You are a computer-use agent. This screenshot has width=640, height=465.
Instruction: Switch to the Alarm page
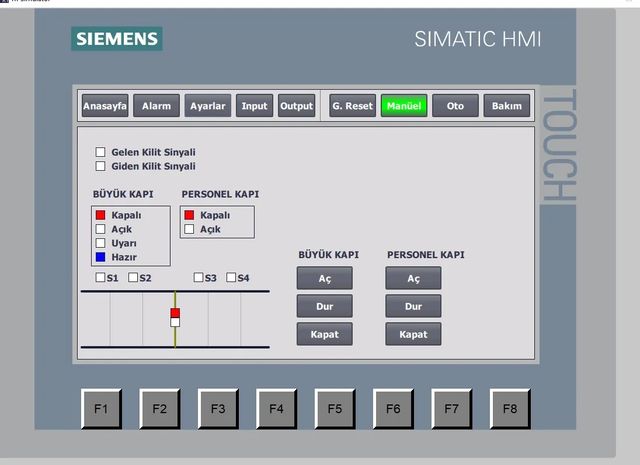pos(156,106)
